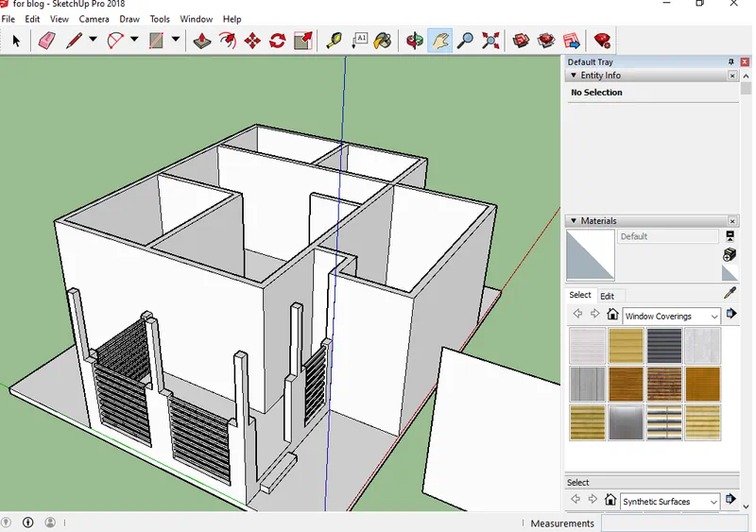This screenshot has height=532, width=756.
Task: Switch to the Edit tab in Materials
Action: coord(607,296)
